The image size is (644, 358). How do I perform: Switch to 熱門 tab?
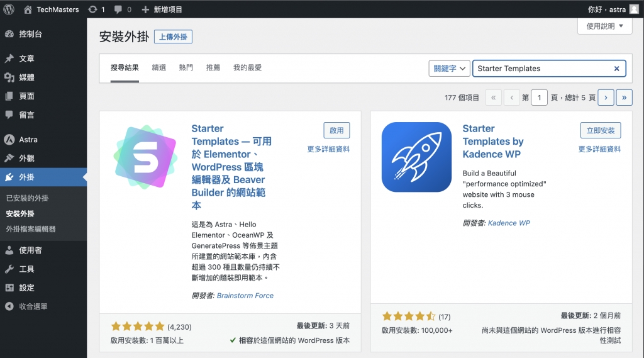(186, 68)
